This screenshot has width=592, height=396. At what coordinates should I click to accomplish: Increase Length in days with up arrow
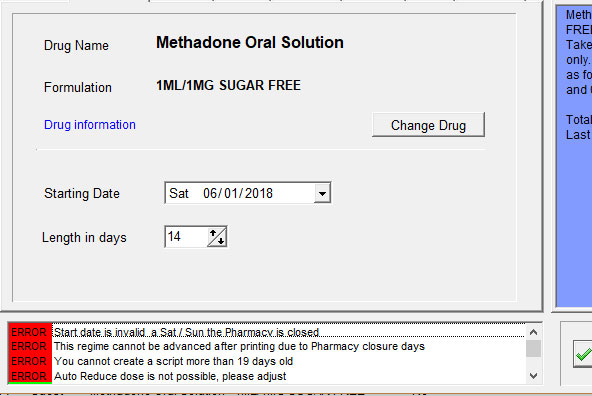point(213,233)
